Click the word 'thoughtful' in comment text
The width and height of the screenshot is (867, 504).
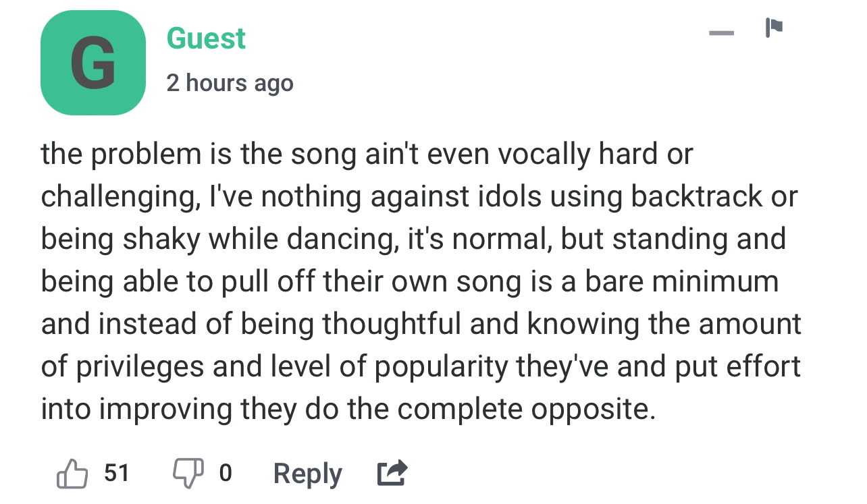point(393,324)
